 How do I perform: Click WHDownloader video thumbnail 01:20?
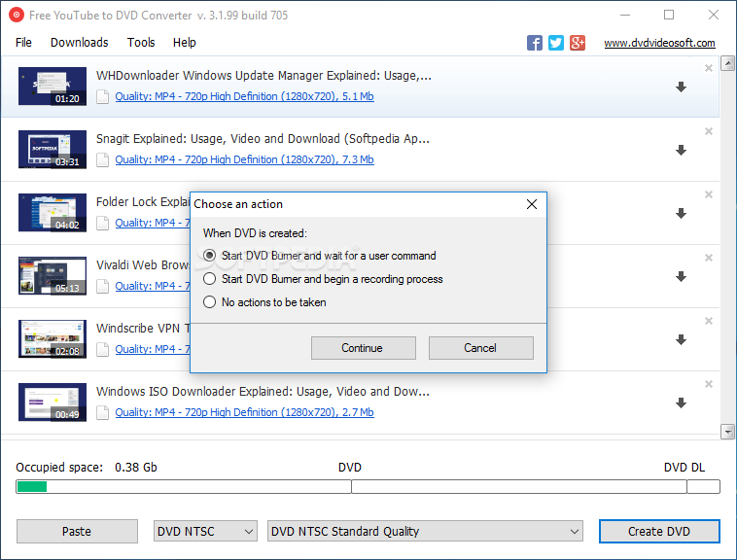click(53, 86)
